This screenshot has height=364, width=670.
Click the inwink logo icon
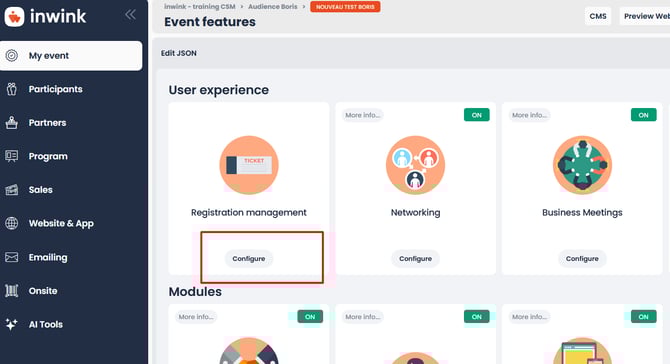(x=15, y=17)
